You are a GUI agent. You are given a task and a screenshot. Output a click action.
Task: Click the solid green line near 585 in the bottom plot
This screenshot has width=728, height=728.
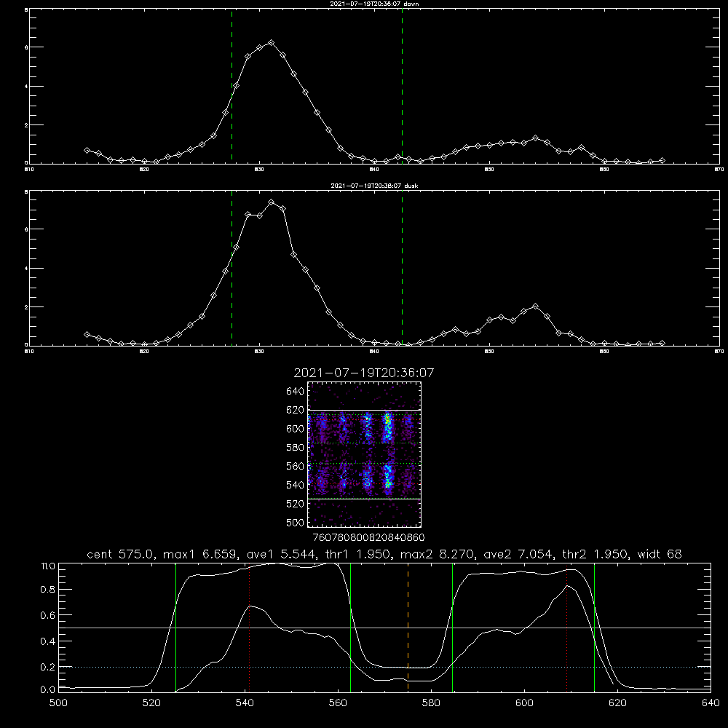(453, 627)
